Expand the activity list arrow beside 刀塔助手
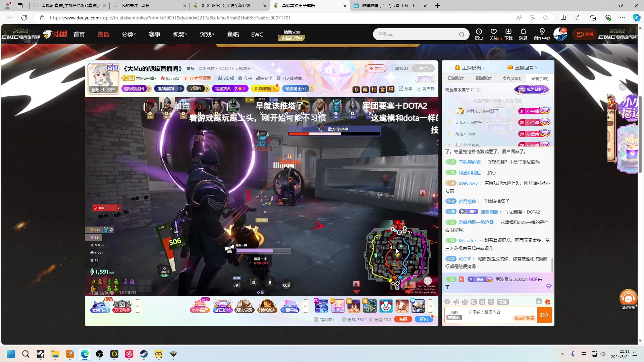This screenshot has width=644, height=362. click(x=138, y=306)
